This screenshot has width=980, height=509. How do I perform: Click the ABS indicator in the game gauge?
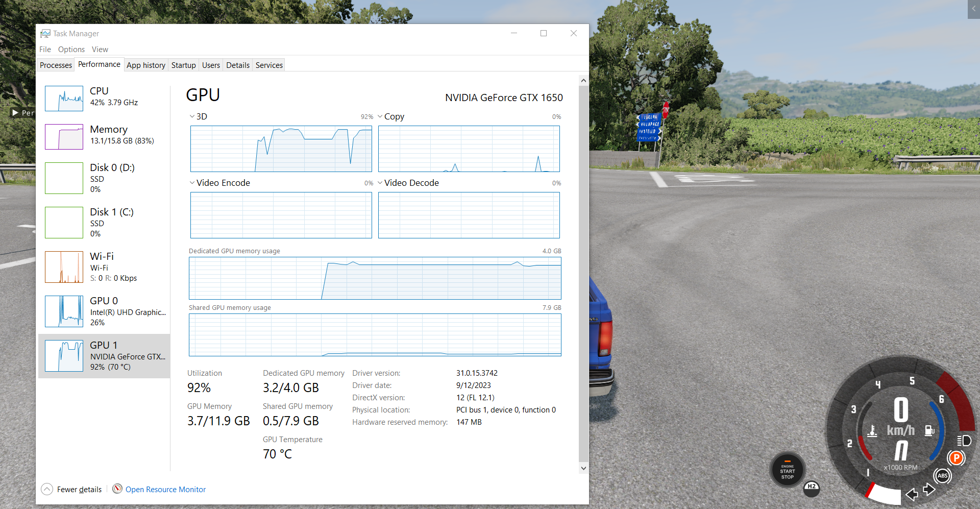[942, 476]
